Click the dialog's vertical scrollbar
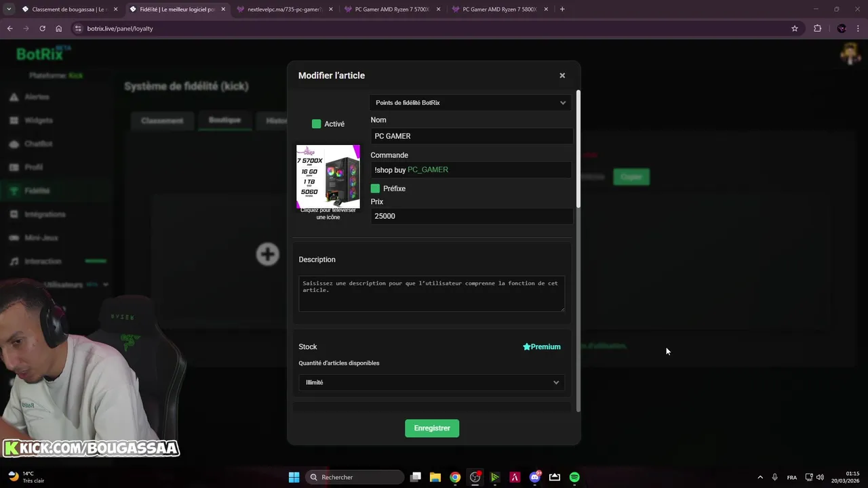The width and height of the screenshot is (868, 488). (x=578, y=148)
